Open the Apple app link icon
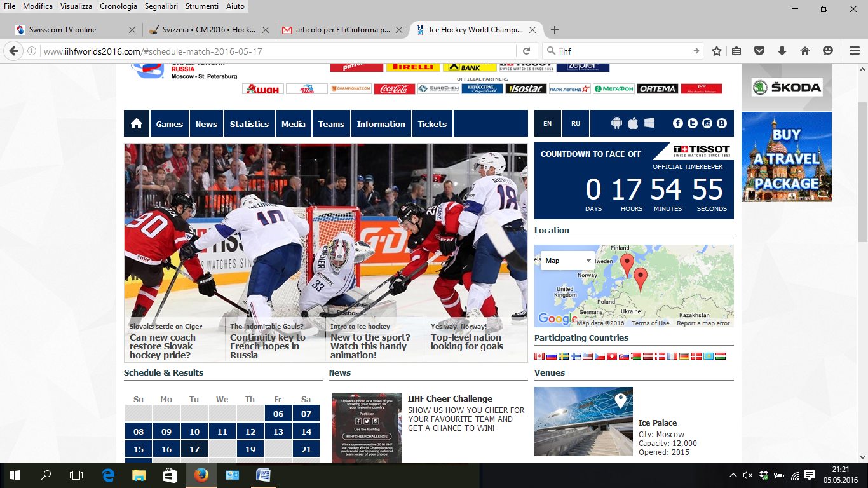868x488 pixels. click(633, 123)
